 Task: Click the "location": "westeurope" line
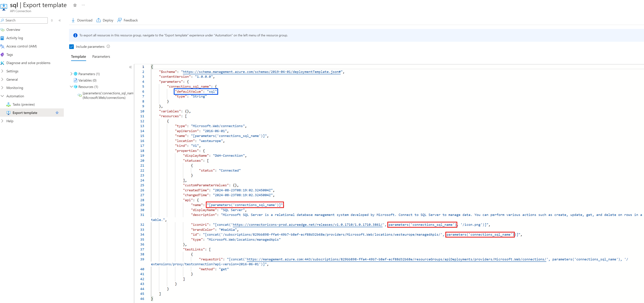(x=200, y=141)
